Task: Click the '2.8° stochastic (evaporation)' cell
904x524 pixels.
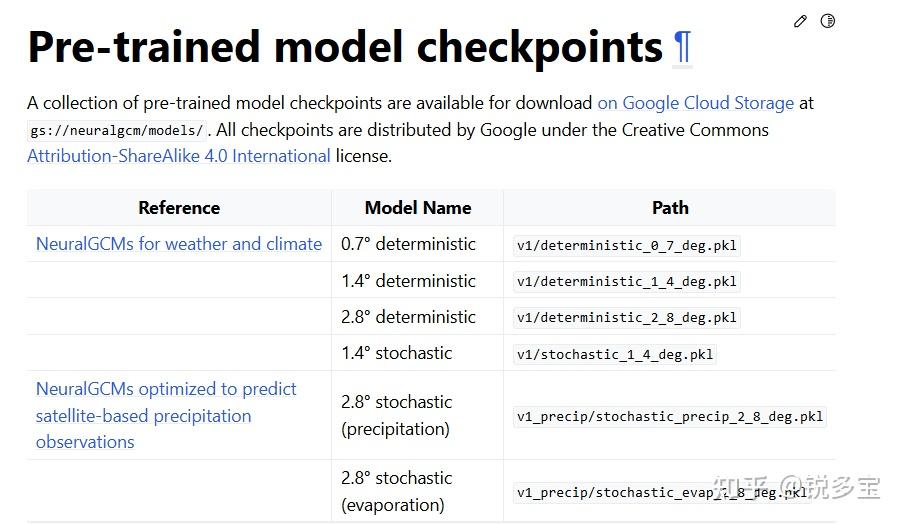Action: click(x=396, y=491)
